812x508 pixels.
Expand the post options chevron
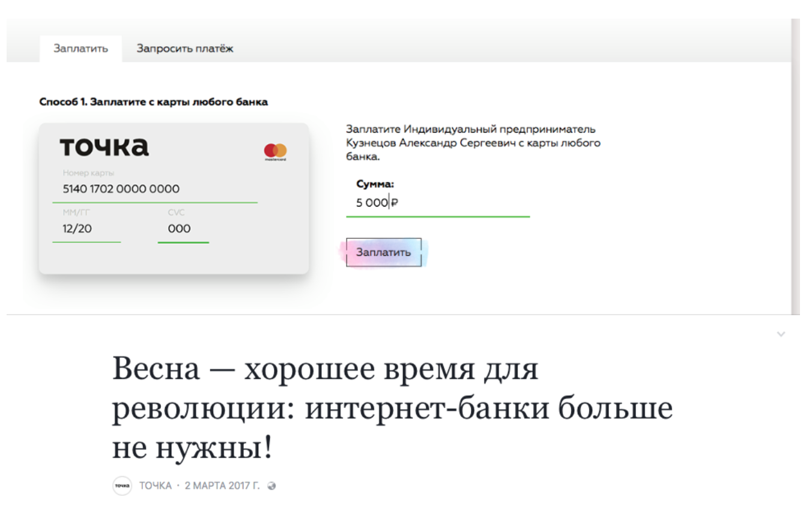click(781, 334)
